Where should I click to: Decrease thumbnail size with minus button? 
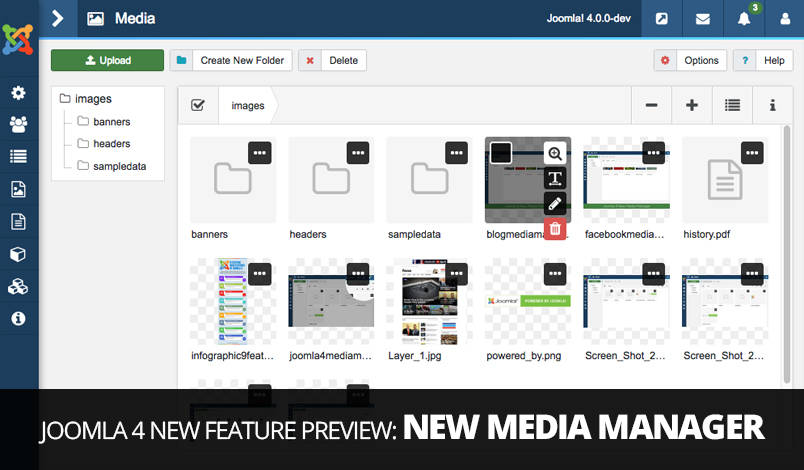(651, 105)
